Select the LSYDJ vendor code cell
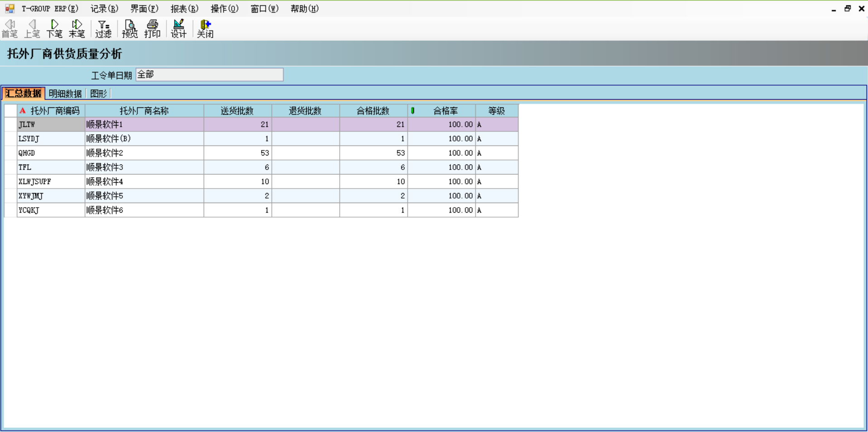Viewport: 868px width, 432px height. [51, 139]
